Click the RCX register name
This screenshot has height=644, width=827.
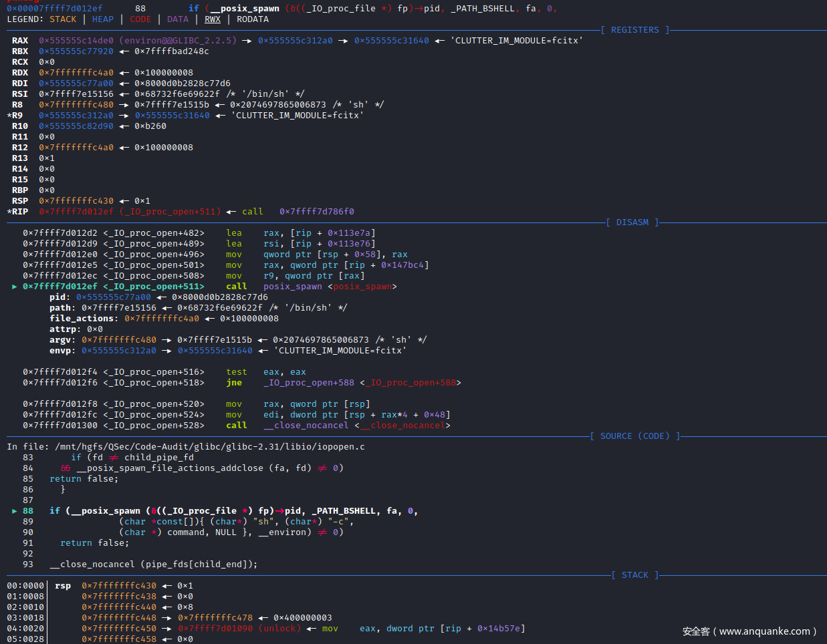20,62
